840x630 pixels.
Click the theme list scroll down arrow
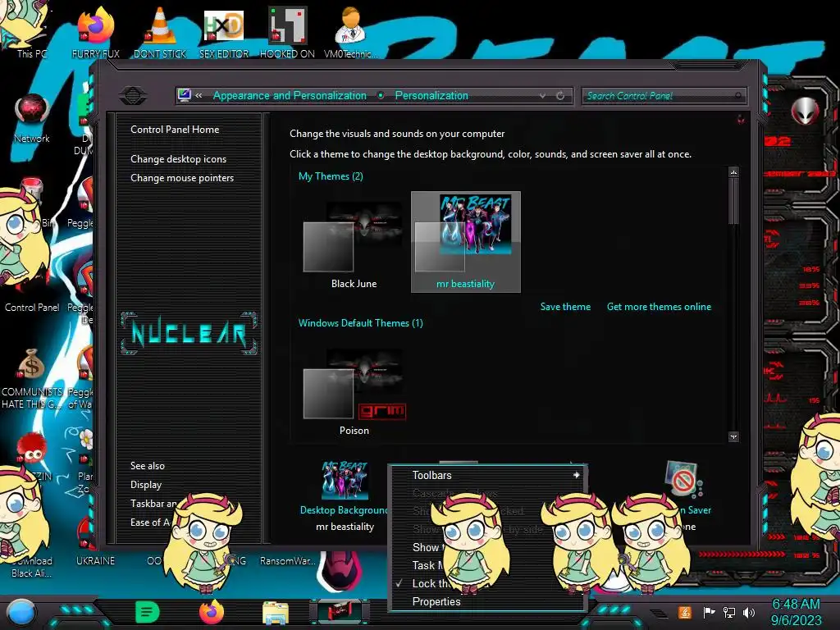click(x=733, y=436)
